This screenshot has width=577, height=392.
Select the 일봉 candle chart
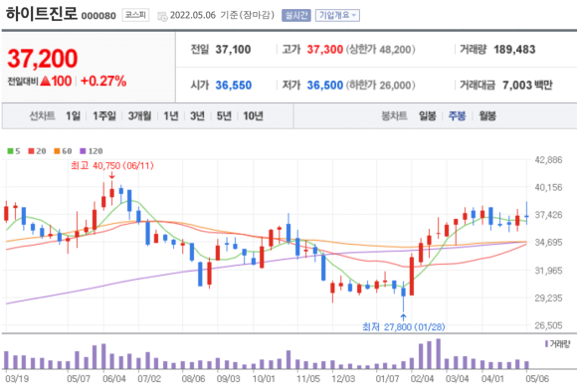428,116
